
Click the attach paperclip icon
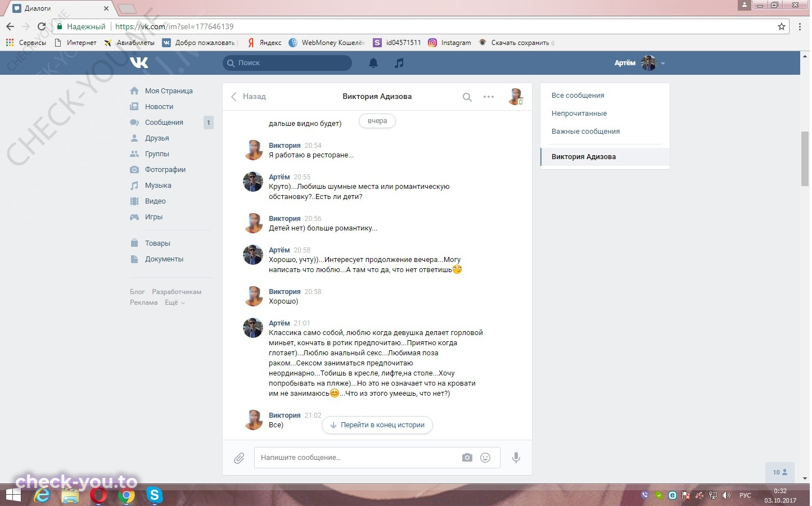pyautogui.click(x=239, y=458)
